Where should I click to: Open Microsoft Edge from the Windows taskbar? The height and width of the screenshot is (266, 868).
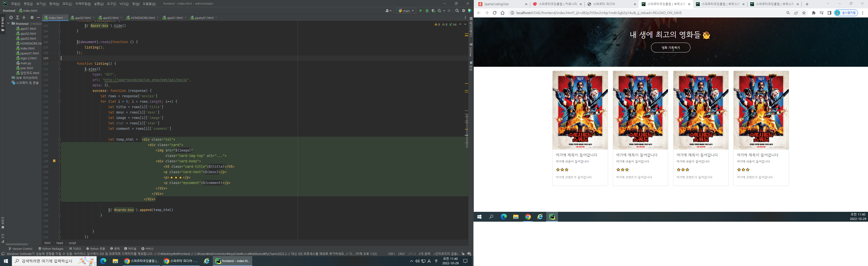(103, 261)
